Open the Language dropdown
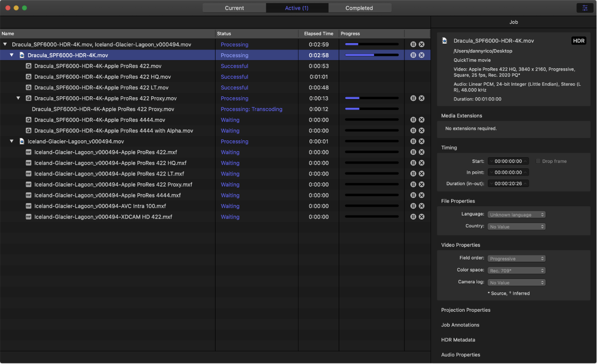597x364 pixels. pos(516,215)
